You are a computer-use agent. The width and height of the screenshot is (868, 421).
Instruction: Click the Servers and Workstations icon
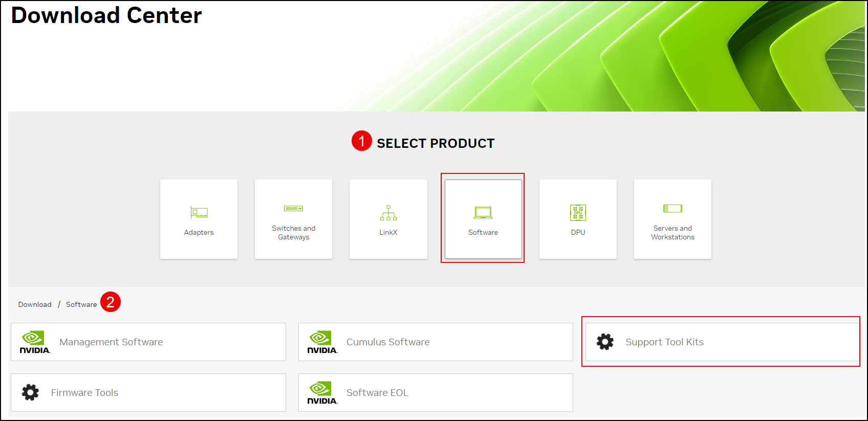pos(672,209)
